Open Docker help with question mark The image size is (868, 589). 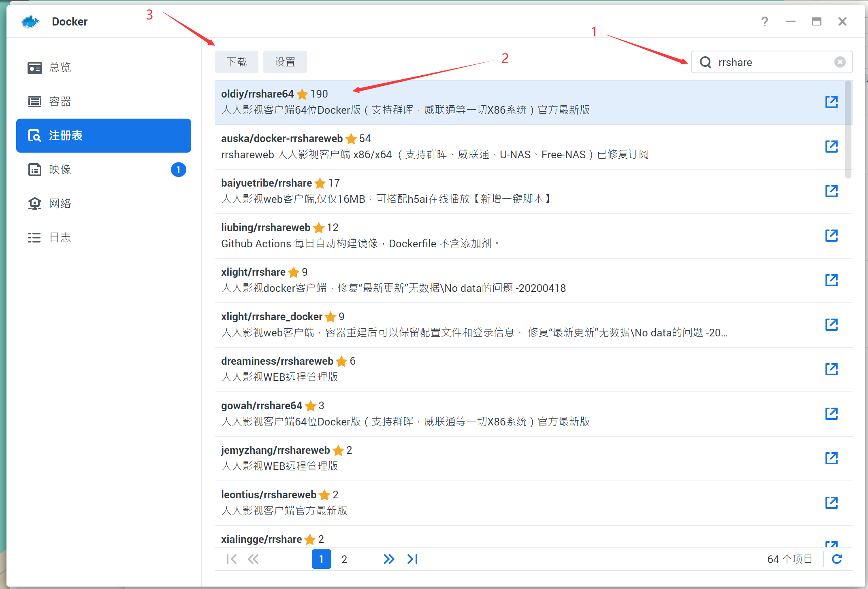765,21
